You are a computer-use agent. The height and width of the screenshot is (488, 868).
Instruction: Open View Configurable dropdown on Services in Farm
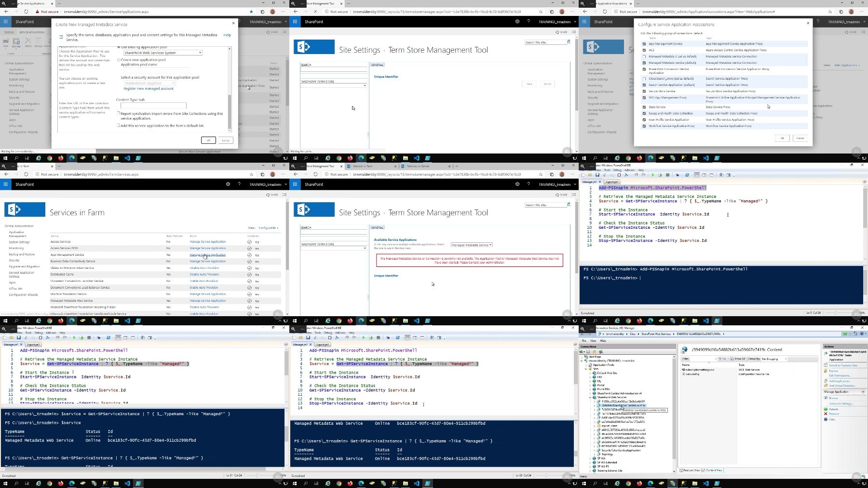[269, 228]
